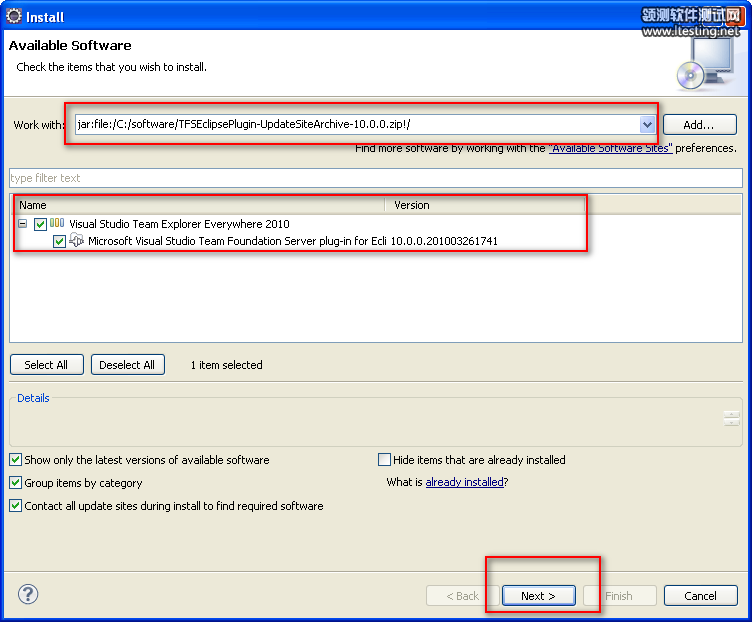
Task: Collapse the Team Explorer Everywhere tree node
Action: [x=23, y=224]
